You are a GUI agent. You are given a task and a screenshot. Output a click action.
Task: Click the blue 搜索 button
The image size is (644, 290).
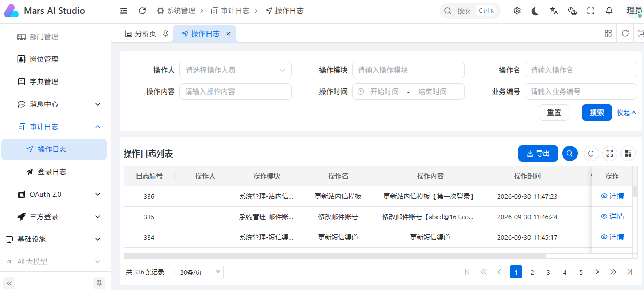tap(597, 113)
